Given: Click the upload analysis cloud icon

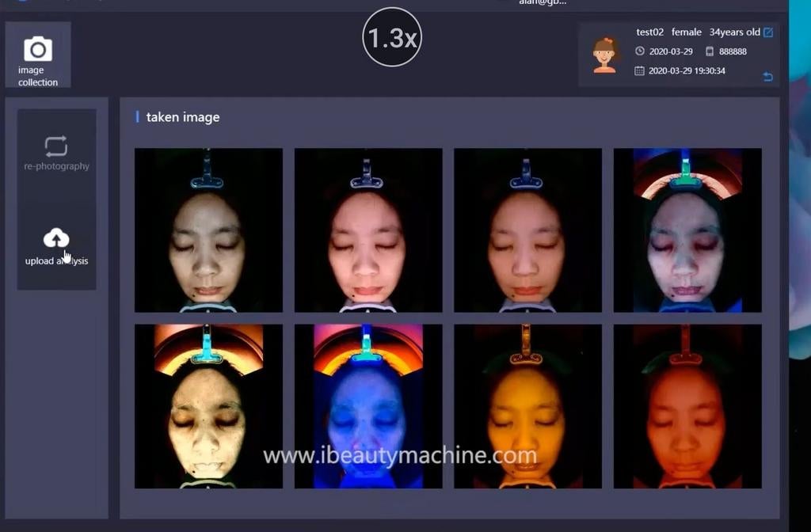Looking at the screenshot, I should click(x=56, y=237).
